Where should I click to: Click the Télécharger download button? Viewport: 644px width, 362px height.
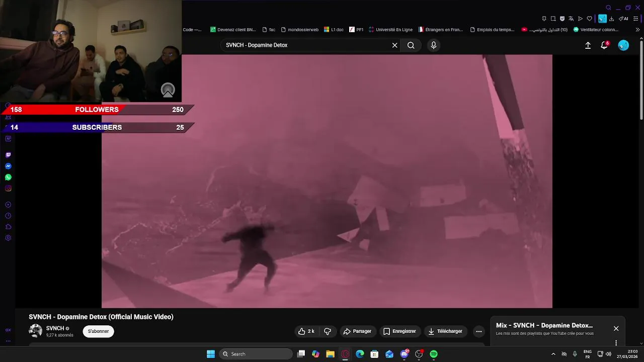[445, 331]
